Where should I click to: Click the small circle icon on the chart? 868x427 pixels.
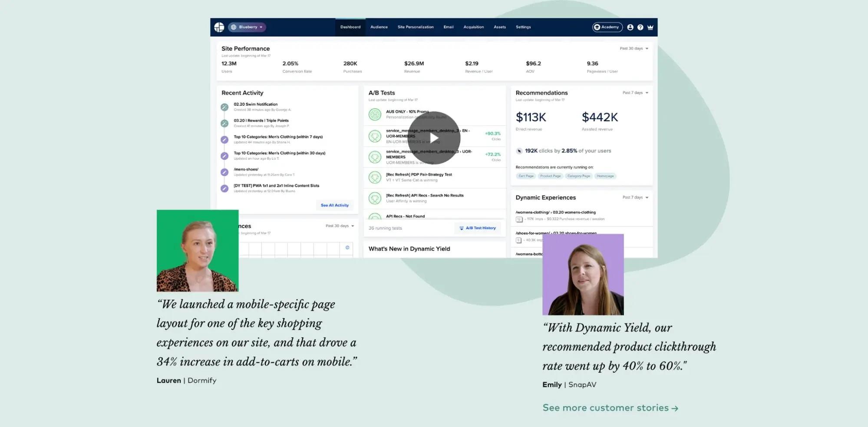coord(347,247)
